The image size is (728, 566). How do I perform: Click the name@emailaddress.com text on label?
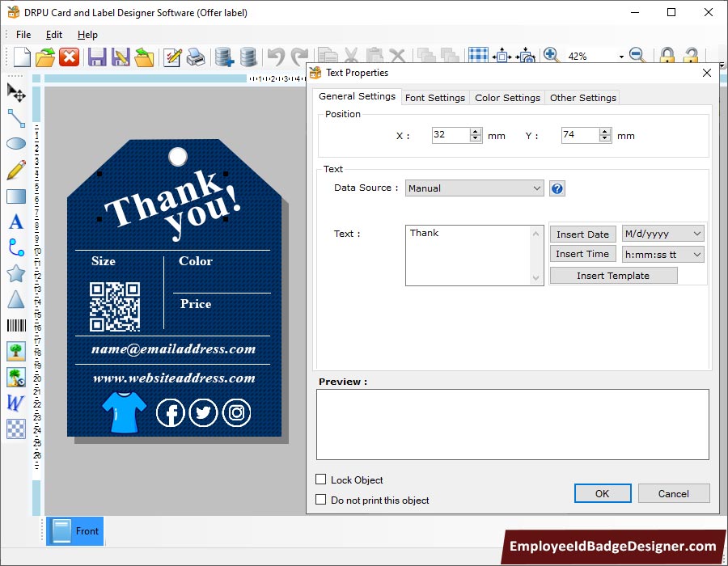coord(173,348)
